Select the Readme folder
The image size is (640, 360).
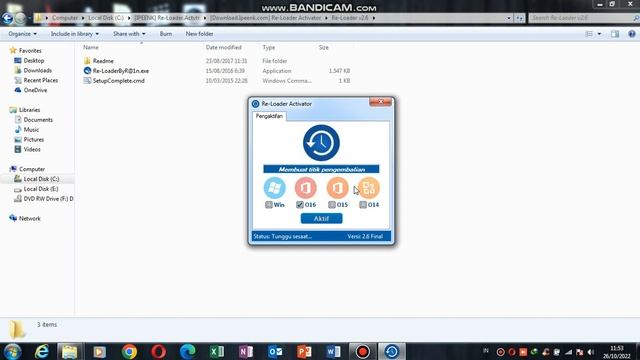pyautogui.click(x=103, y=61)
